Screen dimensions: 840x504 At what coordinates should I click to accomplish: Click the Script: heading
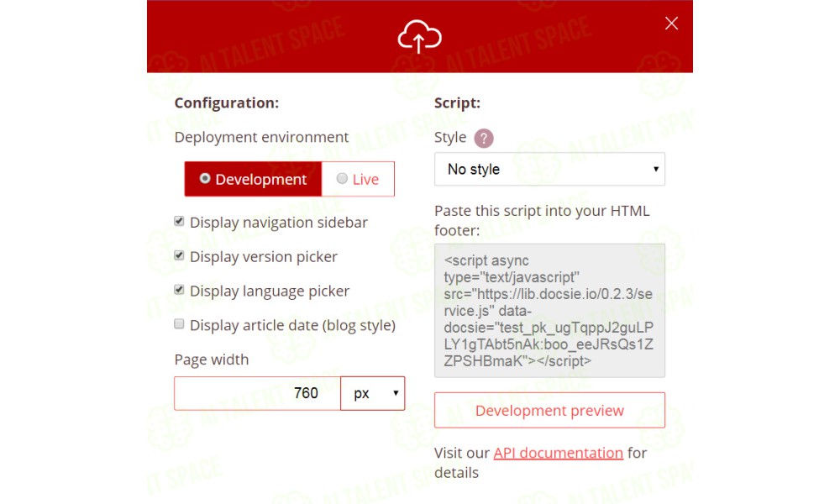coord(457,102)
